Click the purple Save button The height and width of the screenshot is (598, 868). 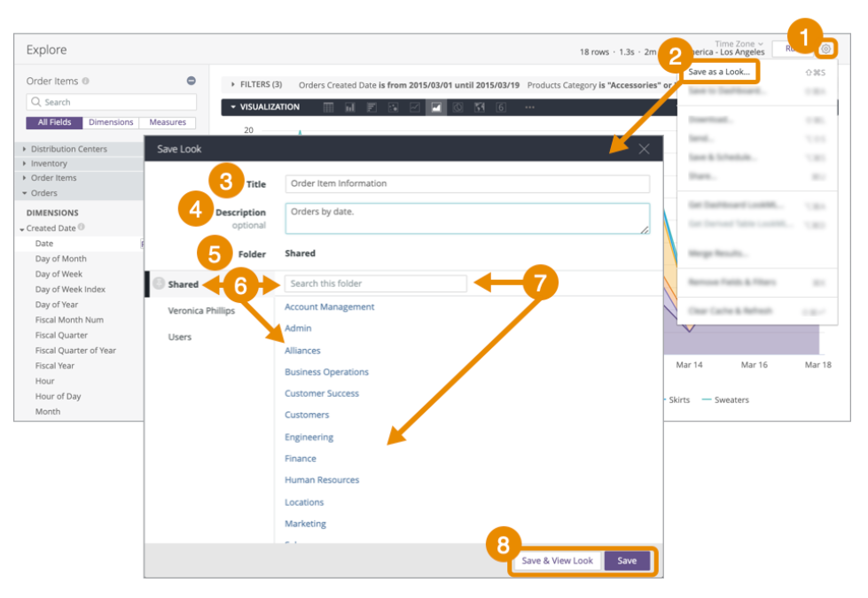pyautogui.click(x=627, y=561)
